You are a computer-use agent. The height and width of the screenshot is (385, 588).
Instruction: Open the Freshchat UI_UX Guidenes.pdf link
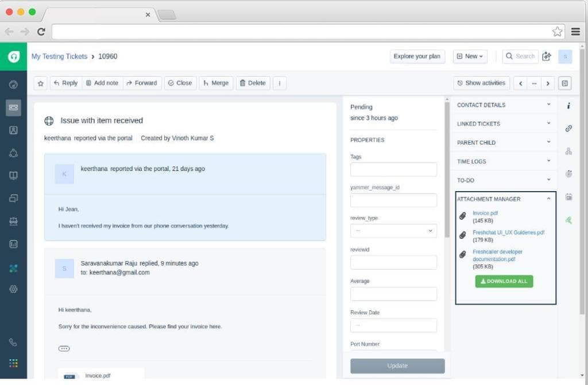pyautogui.click(x=508, y=232)
